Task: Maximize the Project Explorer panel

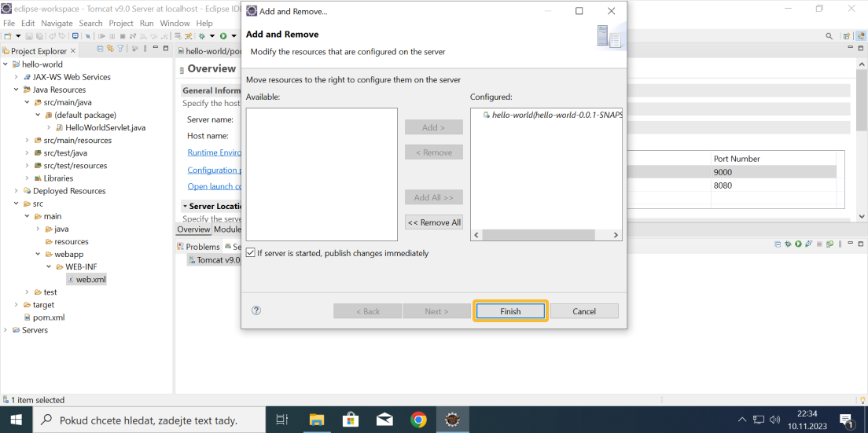Action: click(166, 48)
